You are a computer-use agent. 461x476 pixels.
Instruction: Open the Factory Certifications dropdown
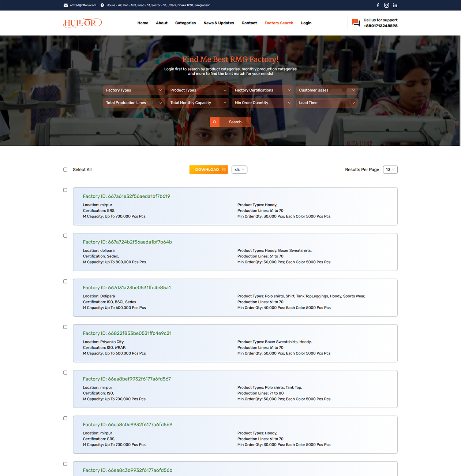click(x=263, y=90)
